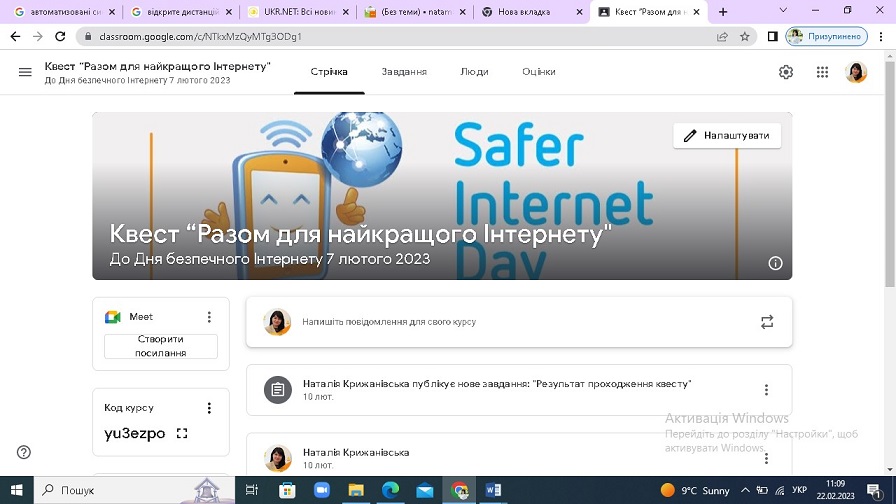Open options for Наталія Крижанівська's post

click(x=766, y=458)
